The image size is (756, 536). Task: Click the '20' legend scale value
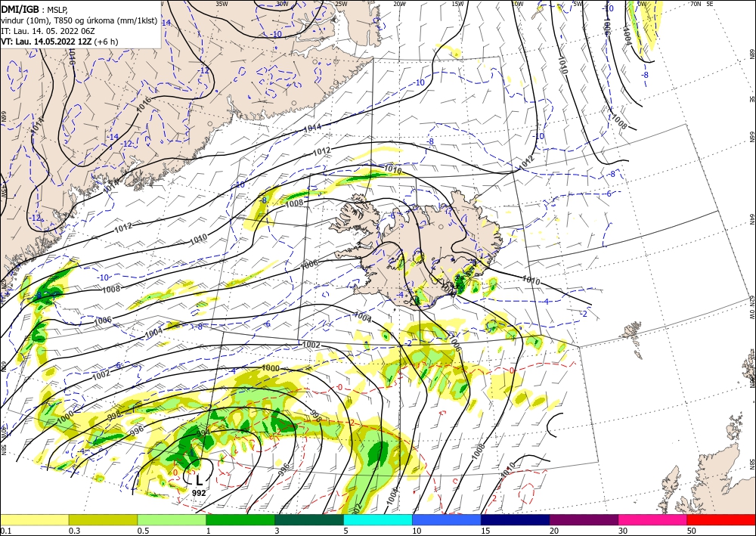tap(554, 531)
